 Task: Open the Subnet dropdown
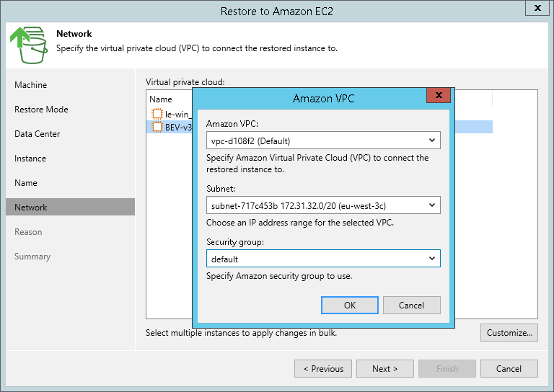pyautogui.click(x=323, y=205)
